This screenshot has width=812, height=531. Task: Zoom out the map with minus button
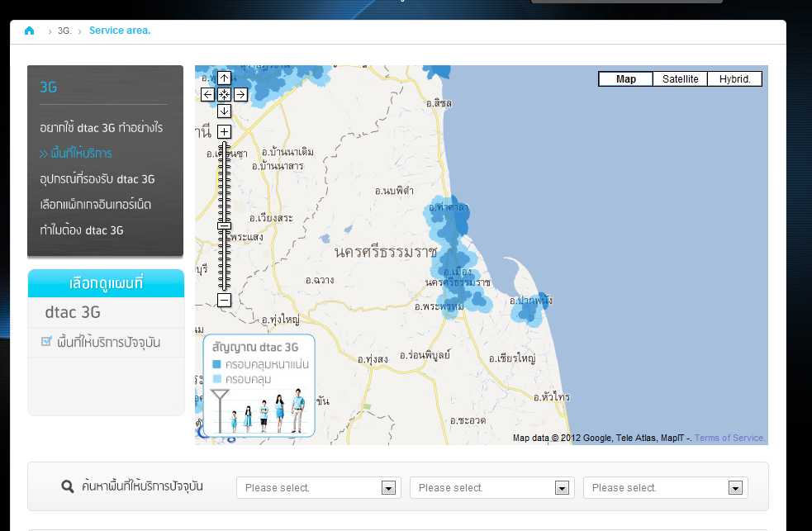[x=224, y=300]
